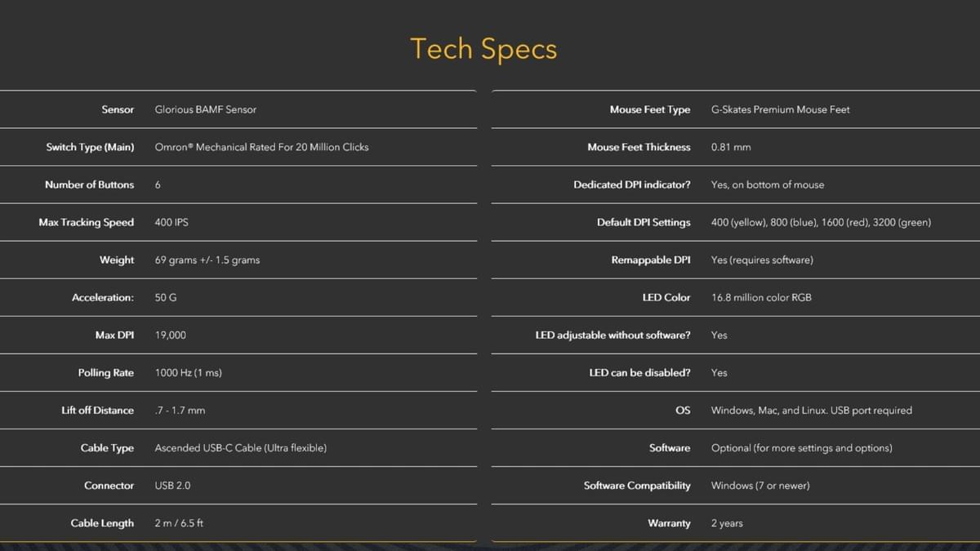Click the Omron Mechanical 20 Million Clicks text
980x551 pixels.
pyautogui.click(x=261, y=147)
